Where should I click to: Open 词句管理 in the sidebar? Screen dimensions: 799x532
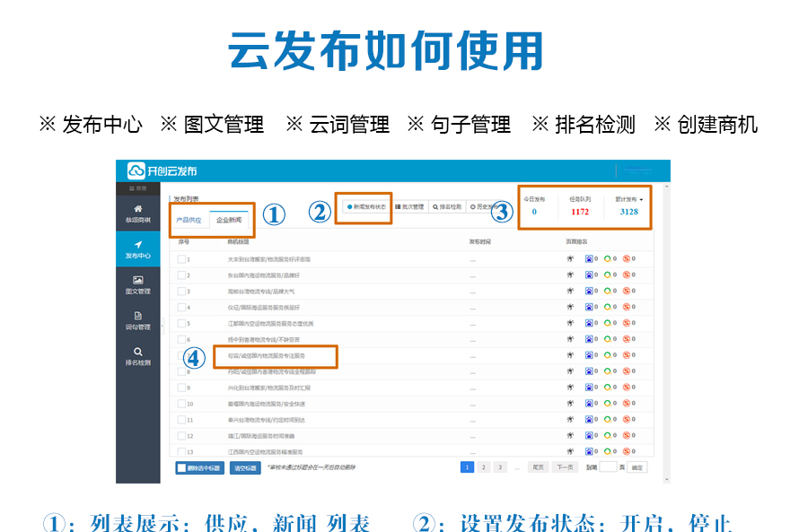[137, 321]
